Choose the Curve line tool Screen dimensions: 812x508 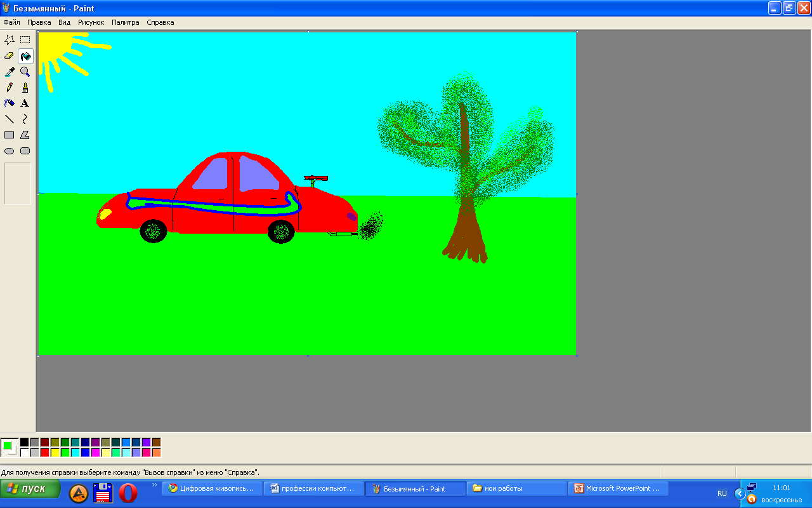coord(25,119)
